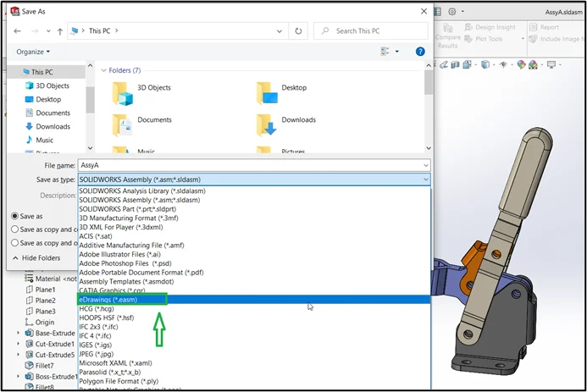The width and height of the screenshot is (587, 392).
Task: Select the 'Save as copy and o…' radio button
Action: pyautogui.click(x=15, y=243)
